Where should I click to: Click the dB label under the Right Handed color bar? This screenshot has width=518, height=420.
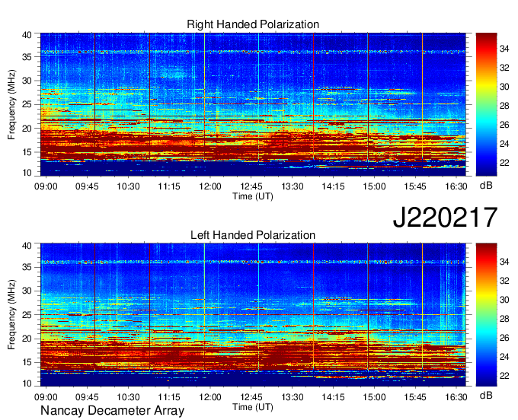click(x=486, y=186)
